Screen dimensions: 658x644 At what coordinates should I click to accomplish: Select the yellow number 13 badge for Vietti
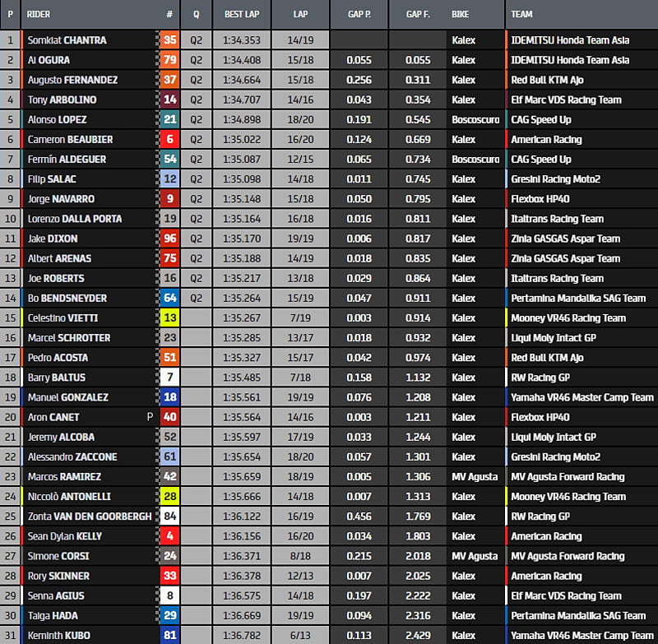[x=169, y=317]
